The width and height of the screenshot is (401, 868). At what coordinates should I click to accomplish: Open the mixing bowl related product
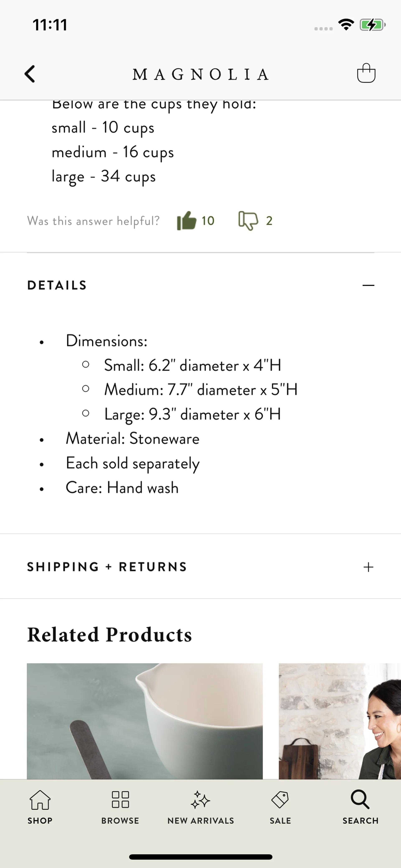click(x=145, y=721)
